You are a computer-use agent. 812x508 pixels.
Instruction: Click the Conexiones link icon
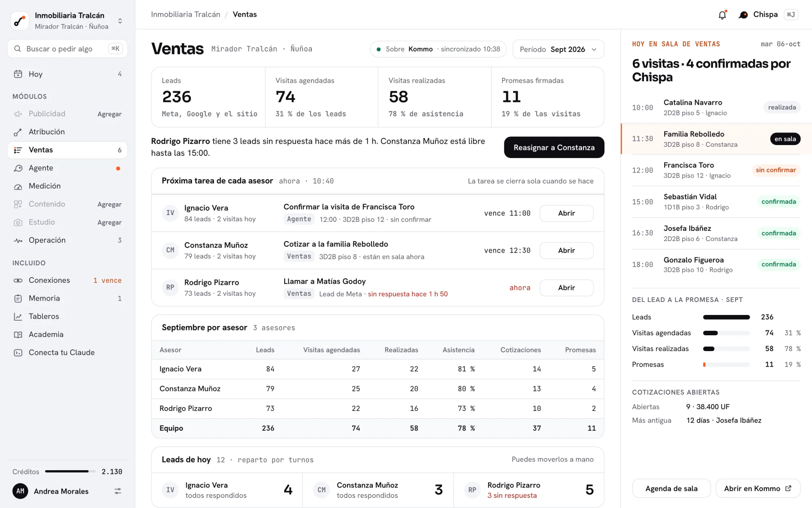[18, 280]
